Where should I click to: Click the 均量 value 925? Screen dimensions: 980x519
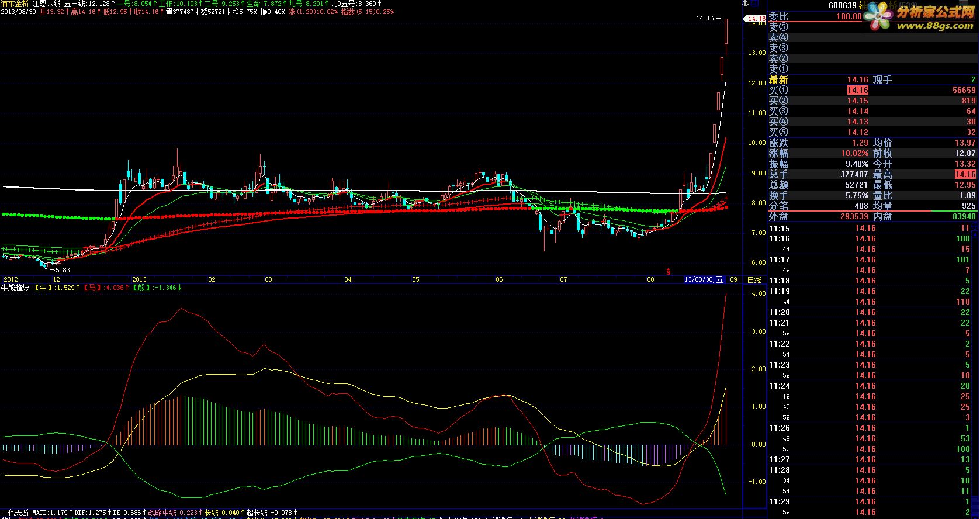click(969, 206)
